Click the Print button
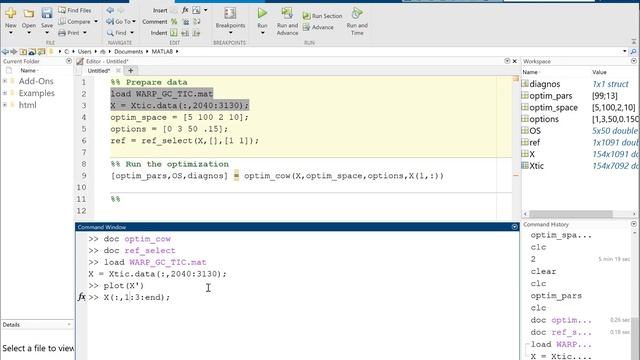 click(69, 33)
